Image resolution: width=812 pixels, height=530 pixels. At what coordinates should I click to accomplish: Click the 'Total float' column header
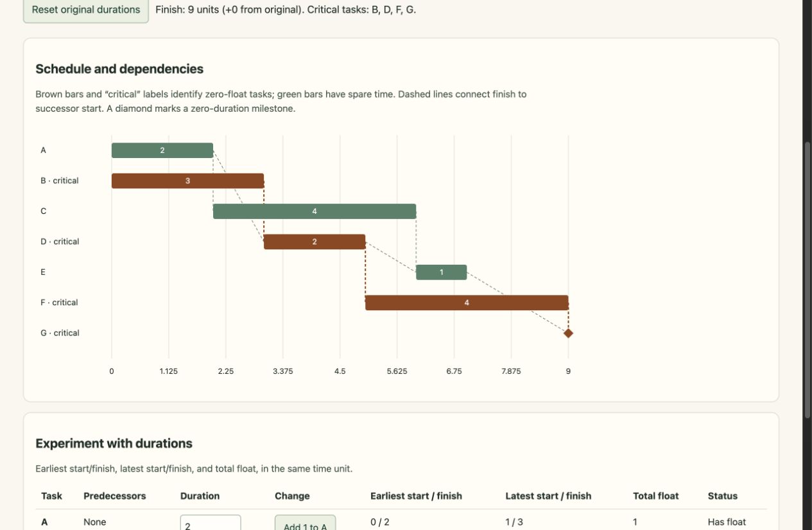coord(655,496)
